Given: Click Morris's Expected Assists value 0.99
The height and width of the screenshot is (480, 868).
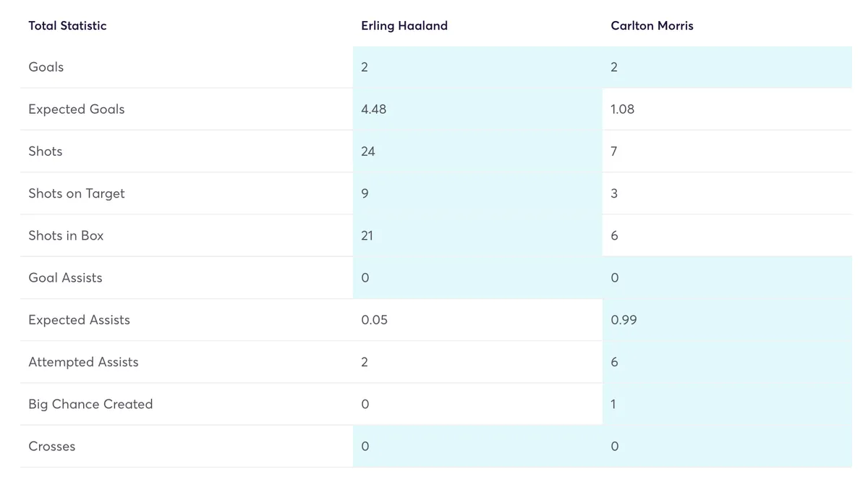Looking at the screenshot, I should tap(624, 320).
